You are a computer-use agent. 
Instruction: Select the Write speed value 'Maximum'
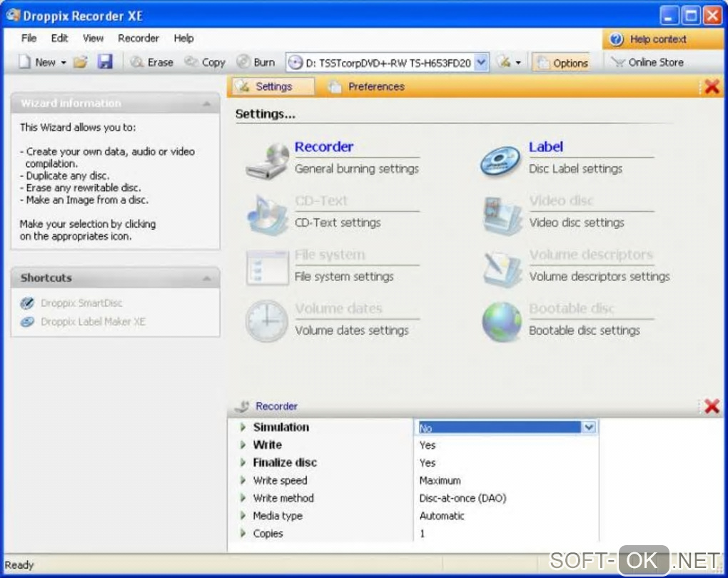pos(440,480)
